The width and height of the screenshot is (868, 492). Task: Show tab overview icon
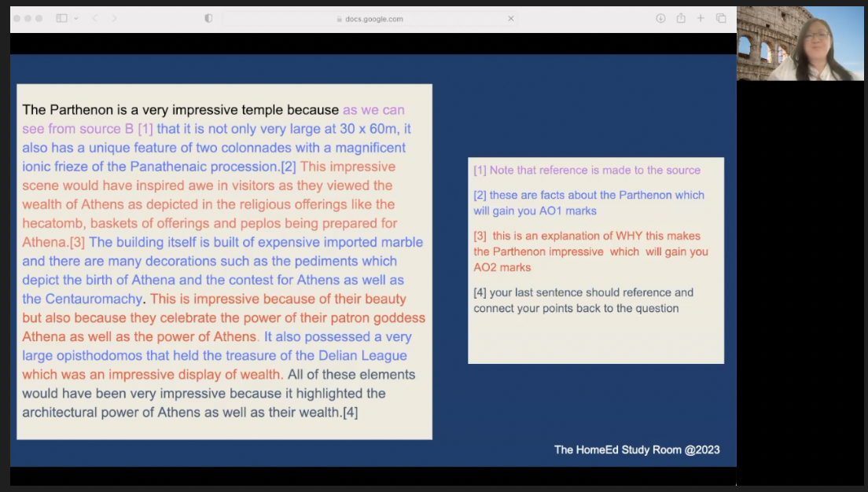coord(721,18)
